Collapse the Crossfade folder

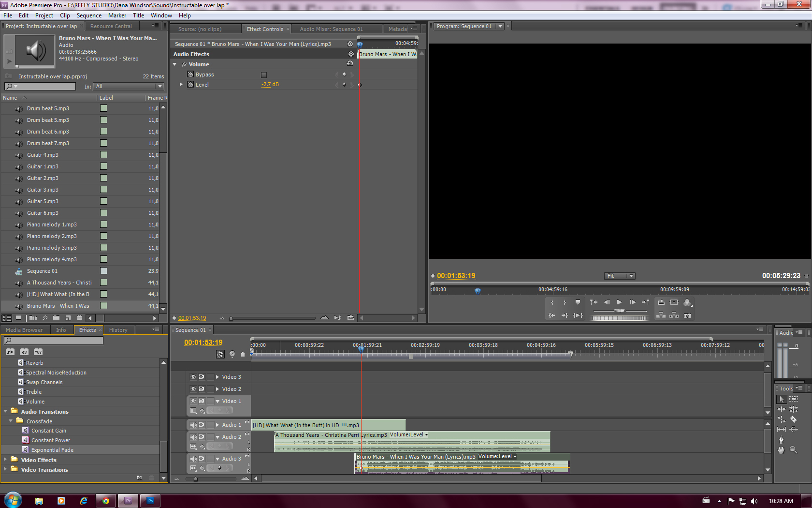click(11, 421)
